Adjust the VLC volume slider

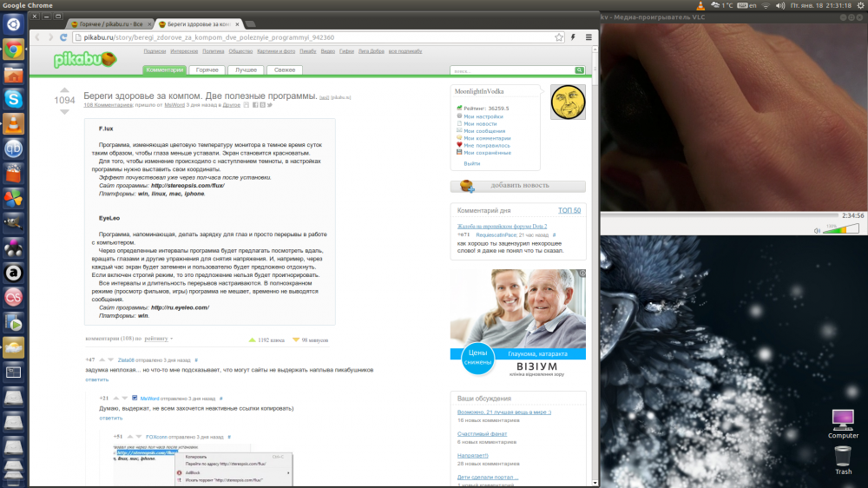coord(841,229)
